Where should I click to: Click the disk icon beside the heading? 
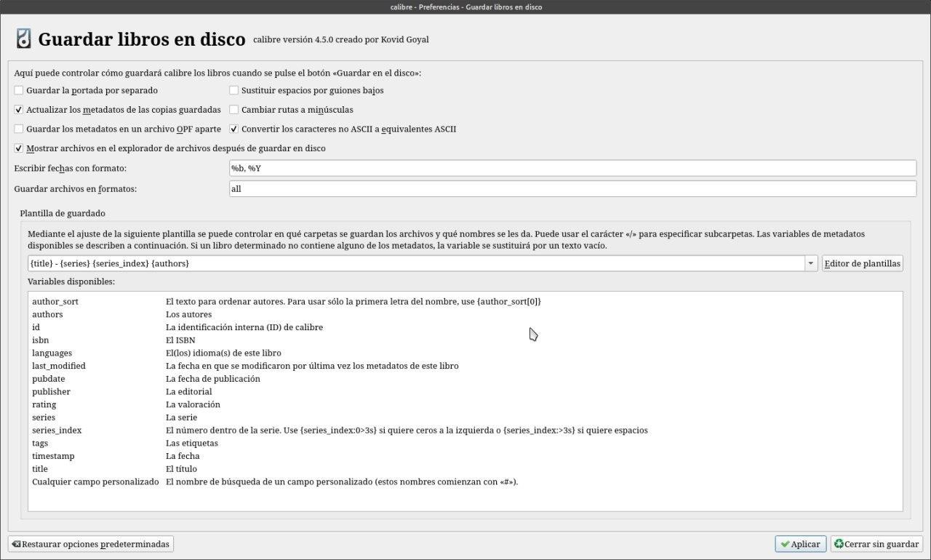point(23,39)
